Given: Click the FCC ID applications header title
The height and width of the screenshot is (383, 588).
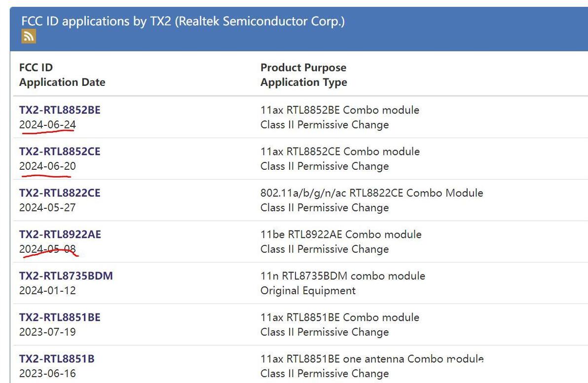Looking at the screenshot, I should pos(183,21).
